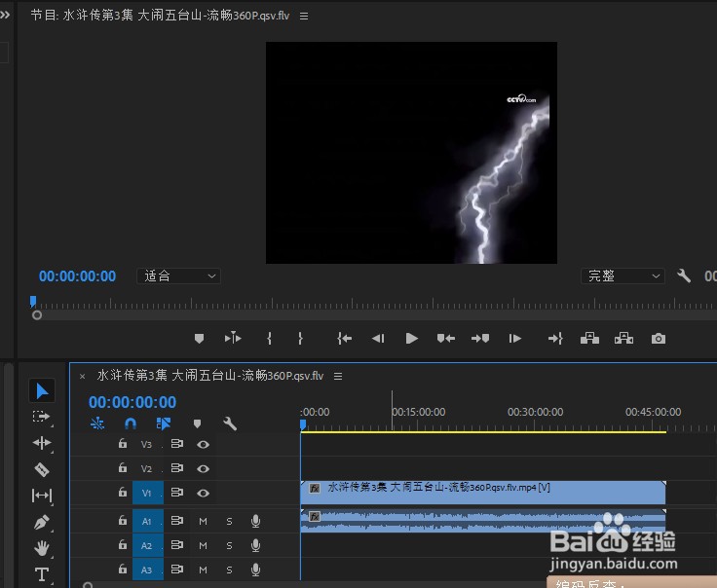This screenshot has height=588, width=717.
Task: Open timeline display settings wrench
Action: (x=230, y=424)
